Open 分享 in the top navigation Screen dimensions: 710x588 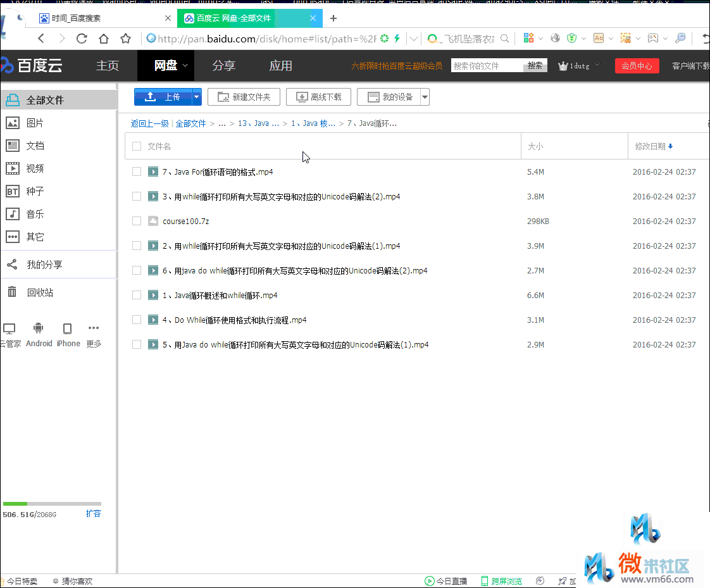click(223, 66)
